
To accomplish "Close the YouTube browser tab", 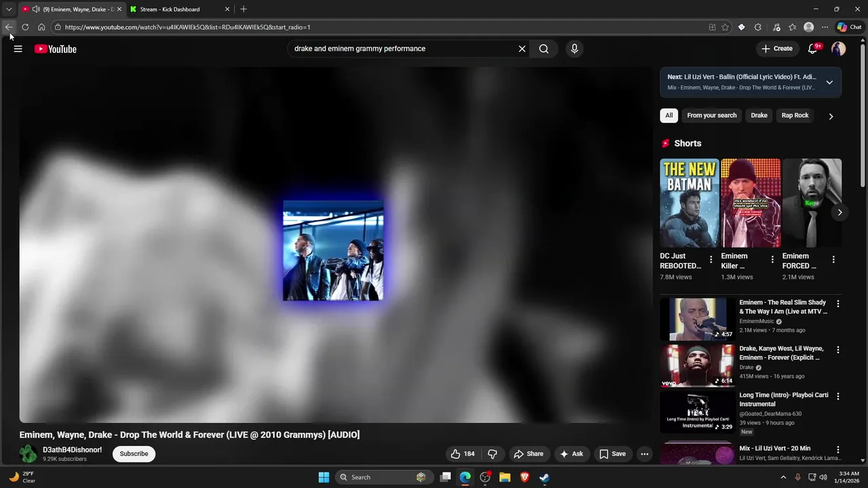I will pyautogui.click(x=119, y=9).
